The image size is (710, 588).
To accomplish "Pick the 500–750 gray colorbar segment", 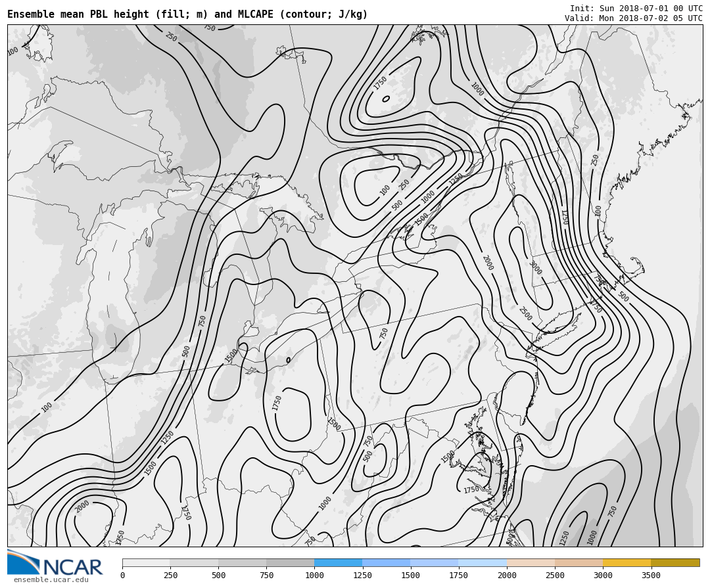I will (242, 562).
